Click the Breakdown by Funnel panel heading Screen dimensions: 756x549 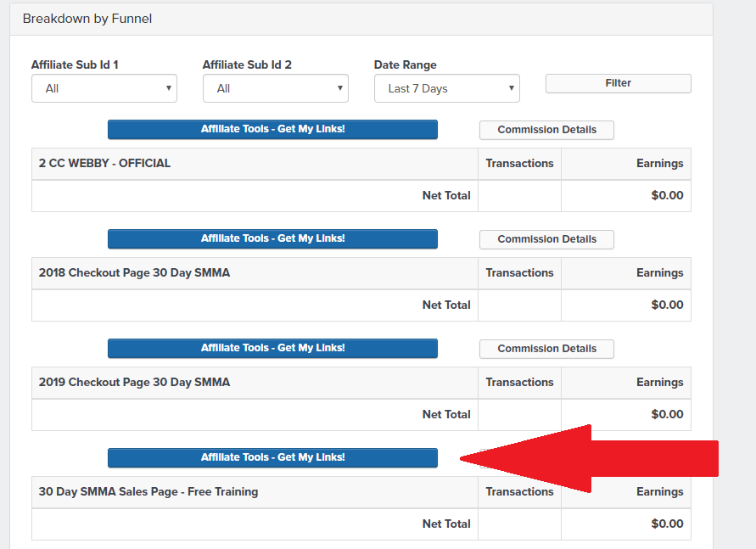[87, 19]
